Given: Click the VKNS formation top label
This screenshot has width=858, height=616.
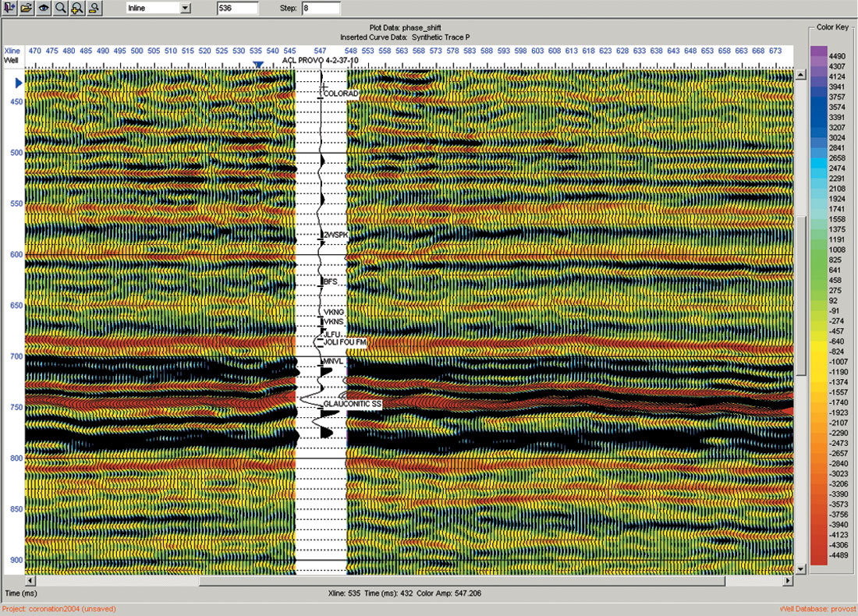Looking at the screenshot, I should [334, 322].
